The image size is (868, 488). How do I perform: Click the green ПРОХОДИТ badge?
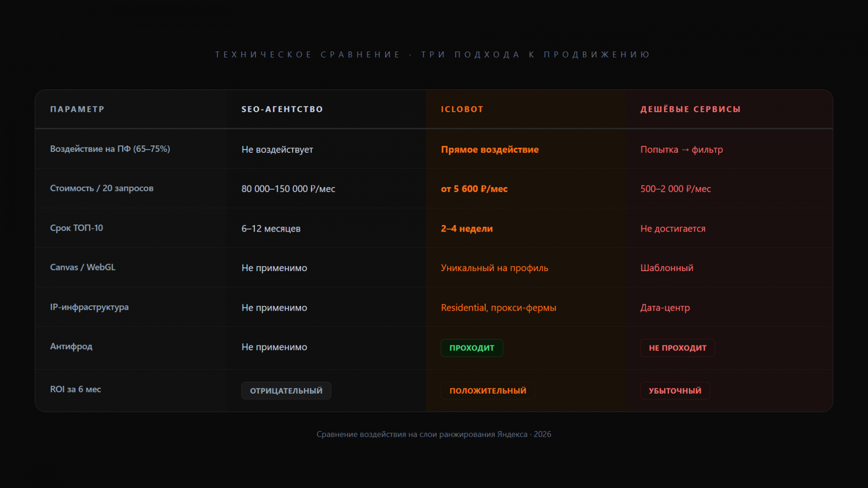coord(471,348)
